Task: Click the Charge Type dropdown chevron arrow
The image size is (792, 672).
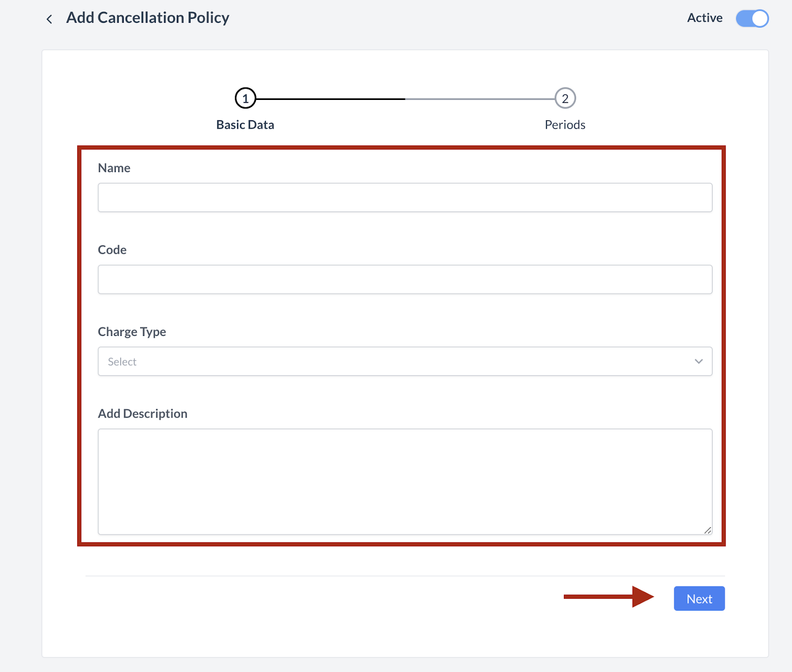Action: click(x=698, y=361)
